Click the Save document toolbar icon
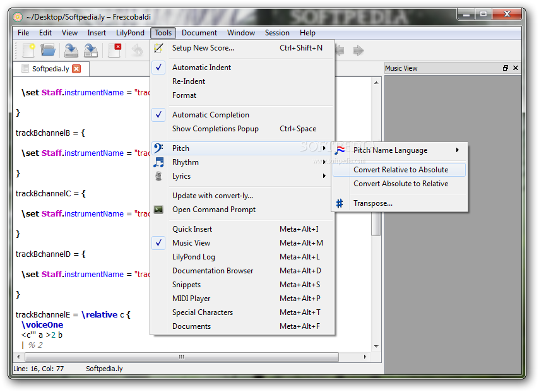Screen dimensions: 539x392 [x=71, y=50]
